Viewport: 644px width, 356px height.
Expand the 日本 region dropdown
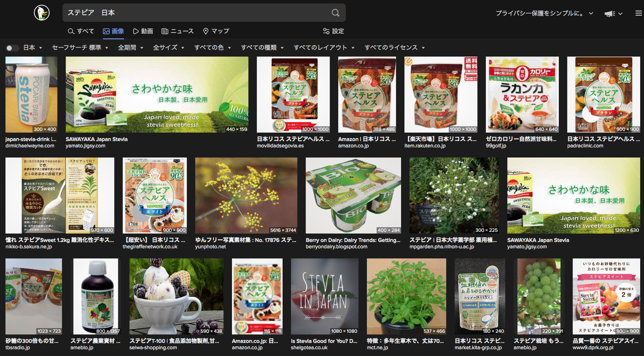[x=33, y=48]
